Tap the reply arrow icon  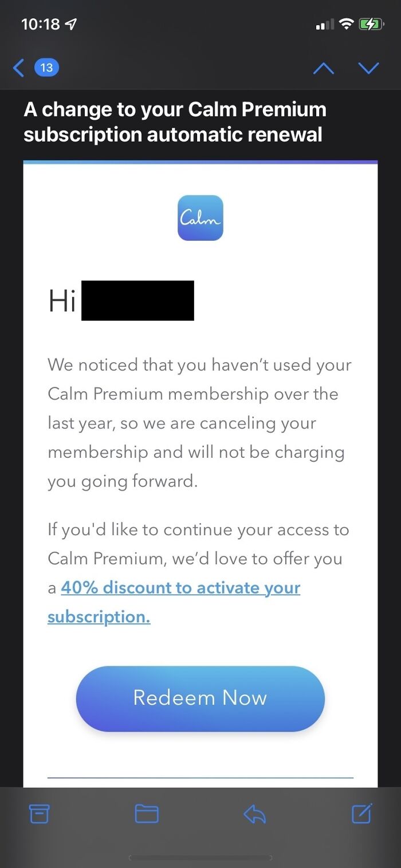(254, 814)
